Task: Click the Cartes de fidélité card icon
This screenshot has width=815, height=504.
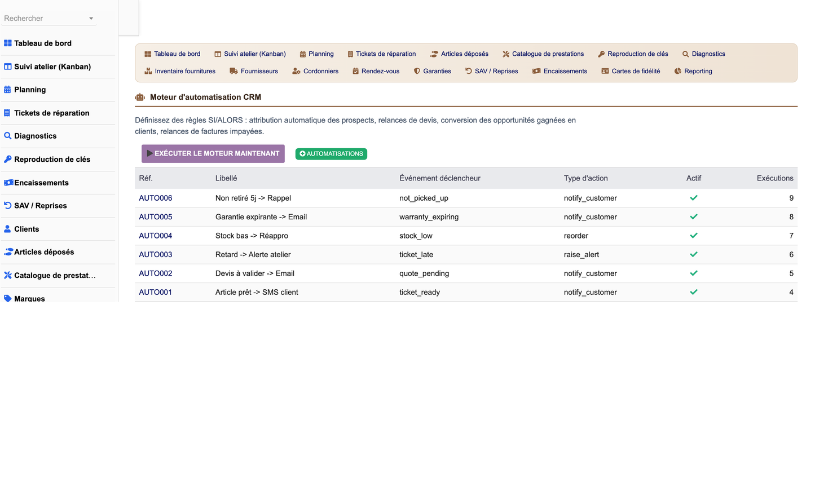Action: (x=605, y=71)
